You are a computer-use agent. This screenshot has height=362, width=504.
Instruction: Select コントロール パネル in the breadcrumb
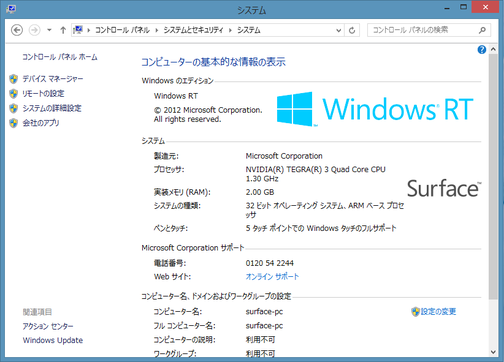(122, 30)
